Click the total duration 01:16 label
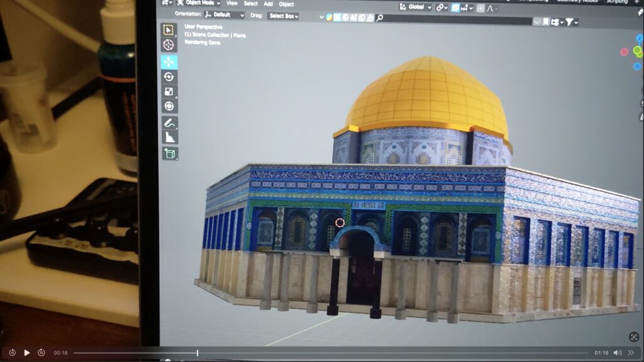Image resolution: width=644 pixels, height=362 pixels. [601, 353]
